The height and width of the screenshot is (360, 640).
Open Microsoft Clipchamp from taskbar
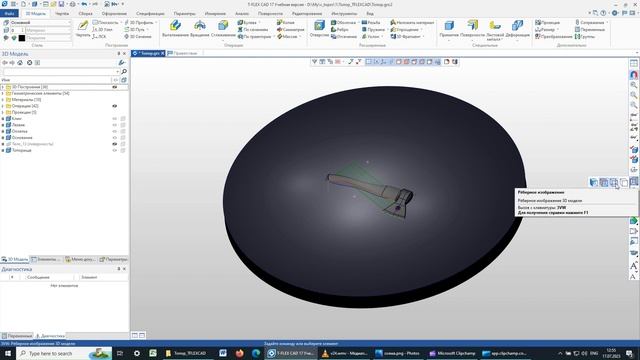pos(452,353)
